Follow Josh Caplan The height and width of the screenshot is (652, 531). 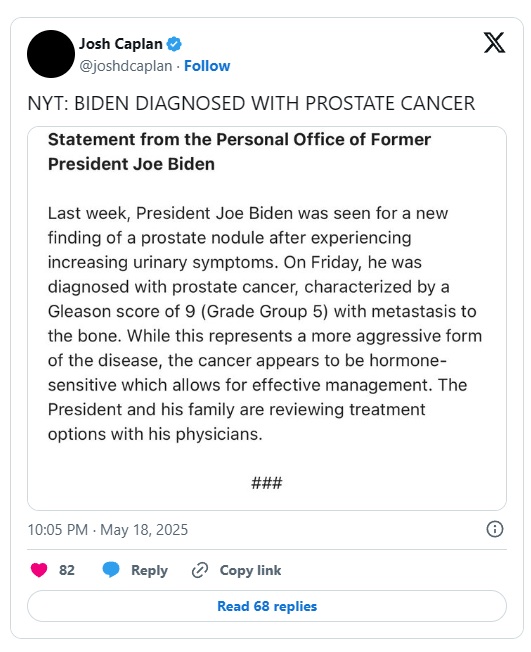tap(207, 66)
